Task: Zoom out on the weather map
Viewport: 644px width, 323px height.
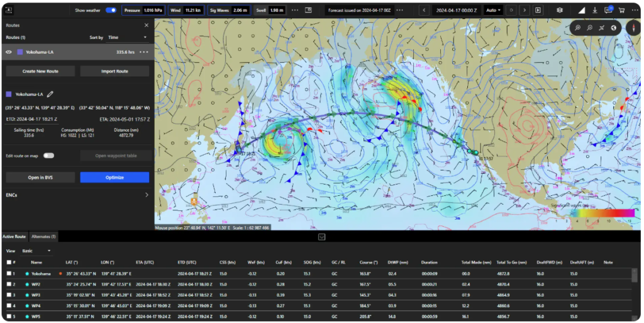Action: [590, 28]
